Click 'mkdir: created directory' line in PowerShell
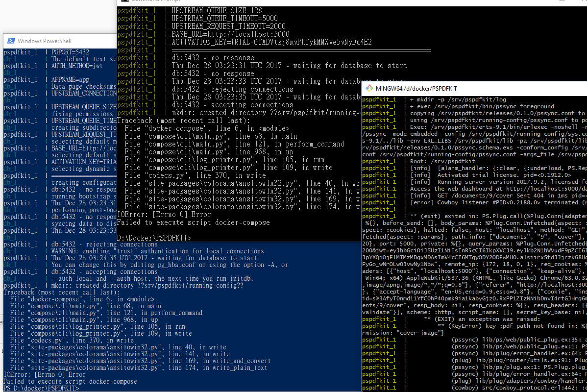 click(x=147, y=286)
